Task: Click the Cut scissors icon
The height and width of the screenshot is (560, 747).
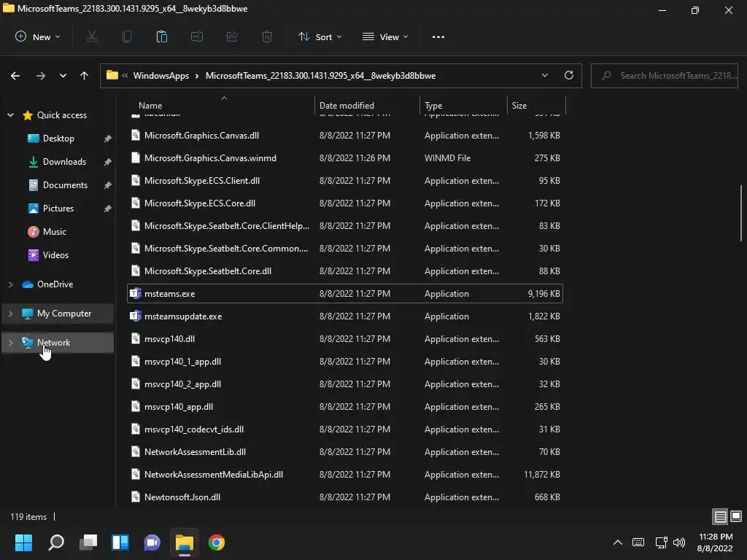Action: (92, 36)
